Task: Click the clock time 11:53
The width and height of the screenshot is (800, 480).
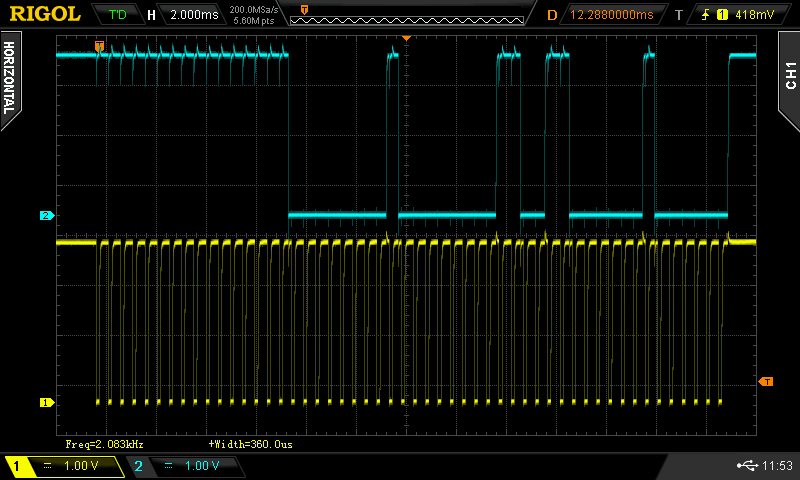Action: [777, 465]
